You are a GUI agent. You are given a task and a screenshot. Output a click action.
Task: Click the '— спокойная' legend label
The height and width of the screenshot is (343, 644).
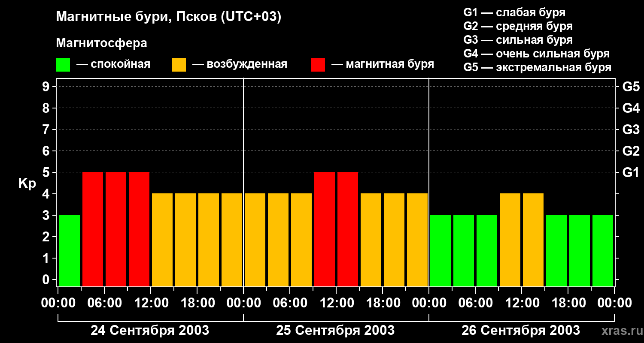[x=113, y=65]
